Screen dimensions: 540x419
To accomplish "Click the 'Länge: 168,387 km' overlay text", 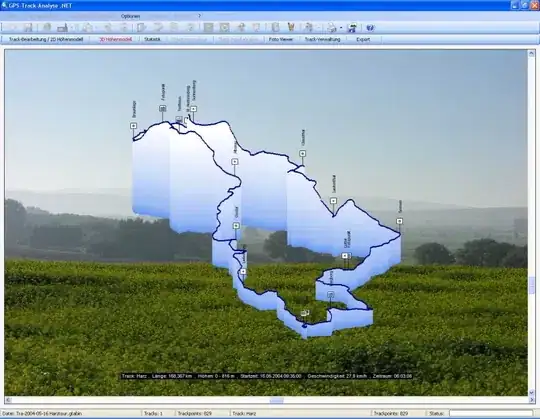I will [x=172, y=376].
